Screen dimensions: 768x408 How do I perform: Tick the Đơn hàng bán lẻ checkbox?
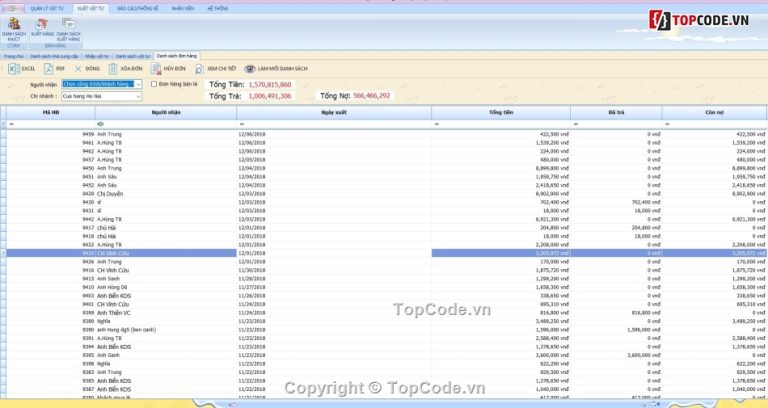pyautogui.click(x=154, y=84)
